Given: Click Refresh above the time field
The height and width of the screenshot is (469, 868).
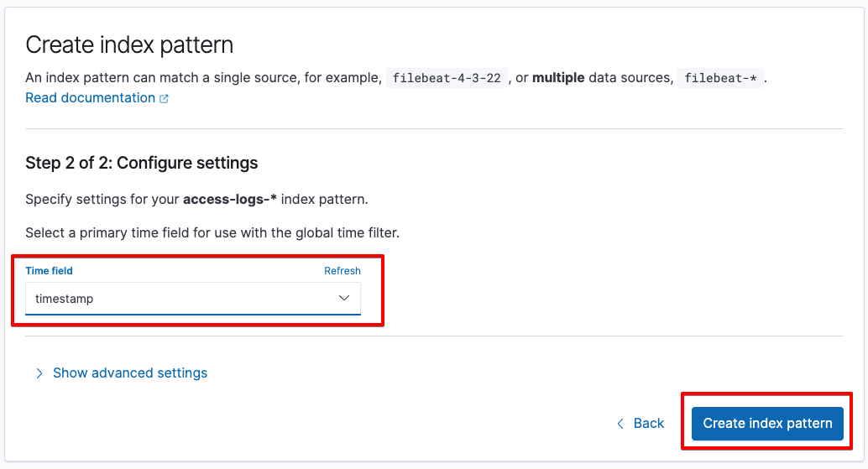Looking at the screenshot, I should click(342, 270).
